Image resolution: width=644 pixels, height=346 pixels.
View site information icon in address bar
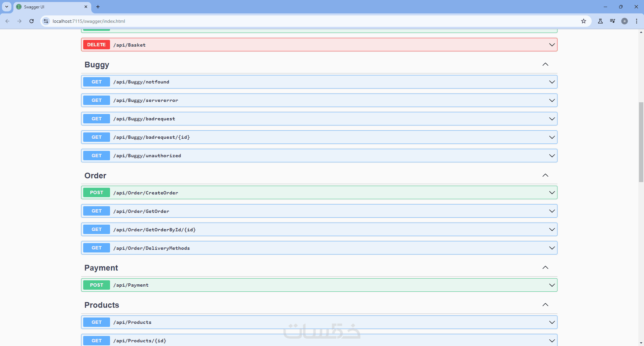[x=46, y=21]
